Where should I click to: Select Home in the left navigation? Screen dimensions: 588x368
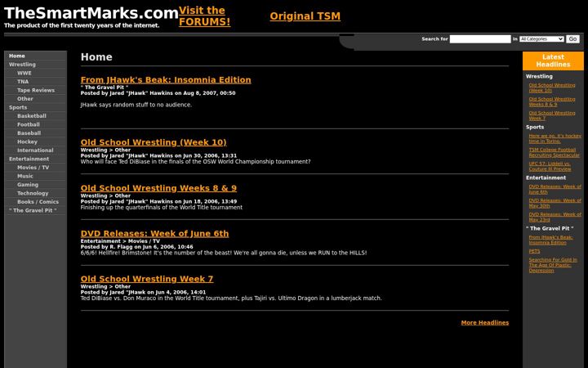pos(17,56)
